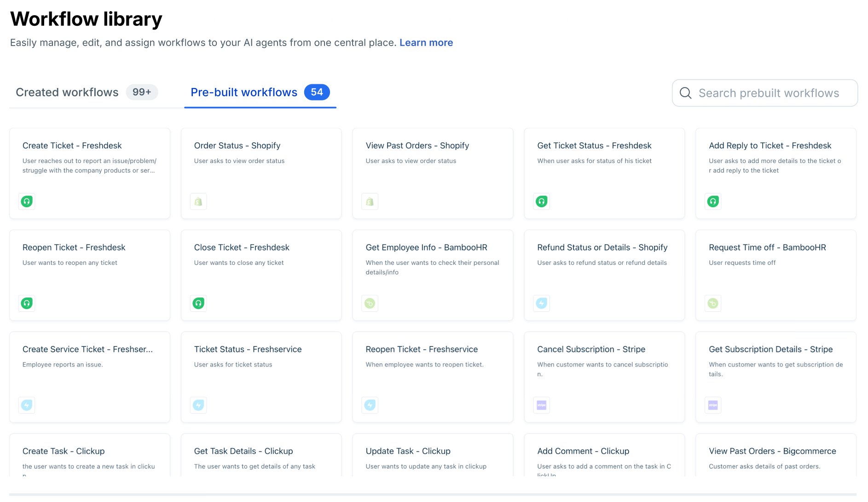
Task: Click Freshdesk icon on Create Ticket card
Action: [27, 201]
